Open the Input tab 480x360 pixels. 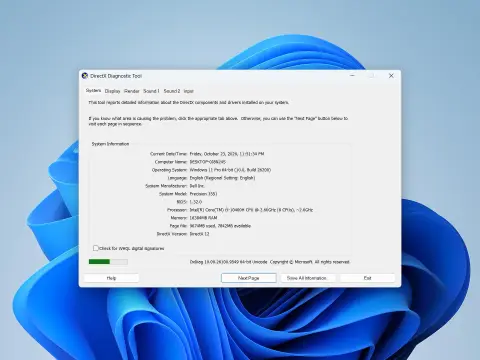pyautogui.click(x=188, y=91)
